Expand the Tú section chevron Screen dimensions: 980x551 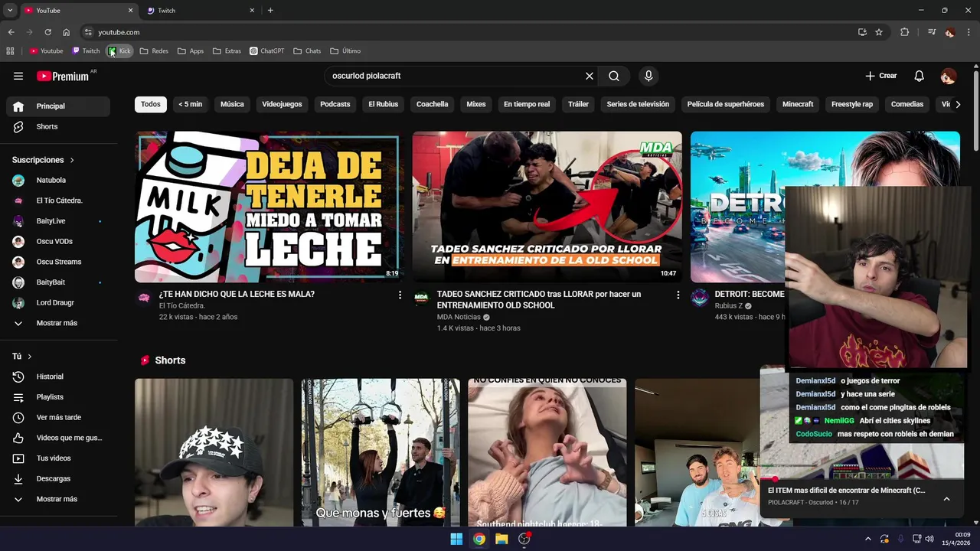pos(30,357)
